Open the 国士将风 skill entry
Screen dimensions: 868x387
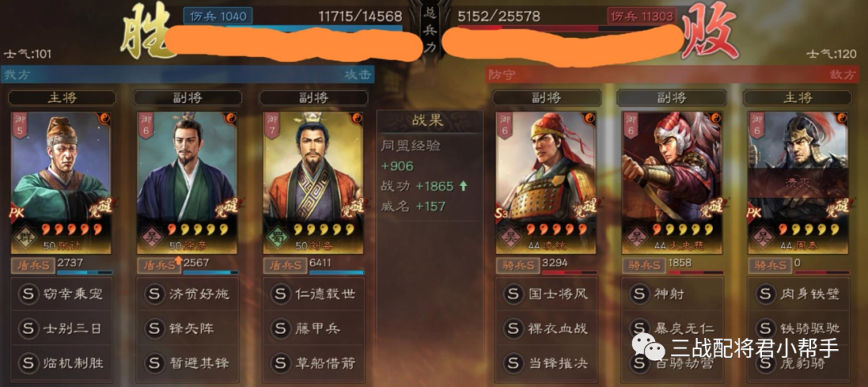coord(546,294)
